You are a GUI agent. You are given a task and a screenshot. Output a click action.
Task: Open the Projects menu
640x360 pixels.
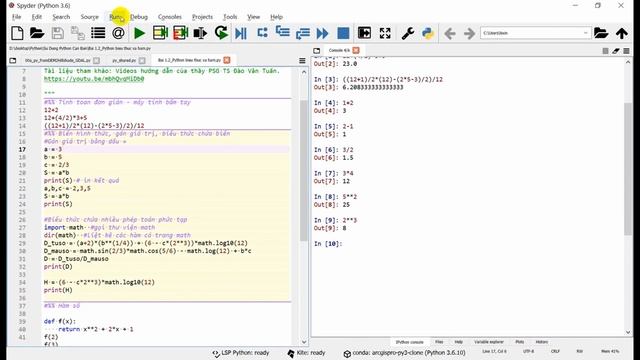coord(202,17)
